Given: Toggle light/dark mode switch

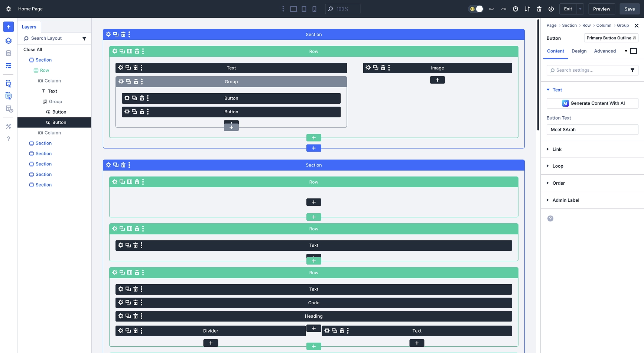Looking at the screenshot, I should tap(476, 9).
